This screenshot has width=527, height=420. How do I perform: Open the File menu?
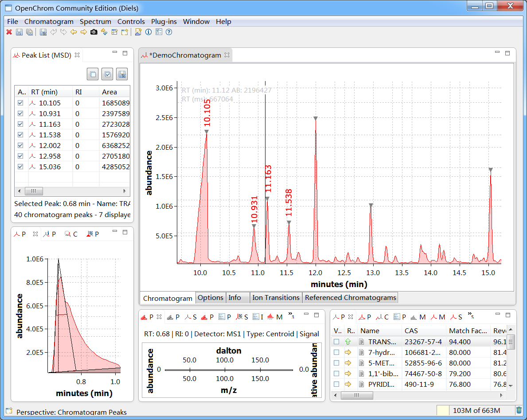tap(13, 22)
